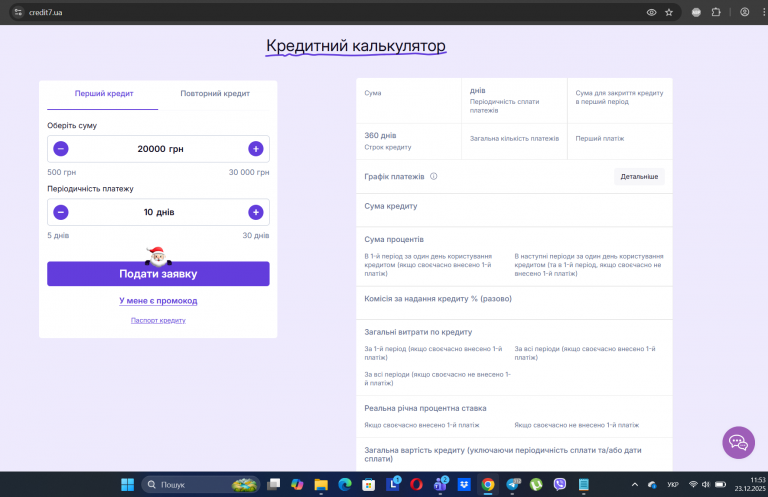Decrease the loan amount with the minus button
This screenshot has width=768, height=497.
tap(61, 149)
